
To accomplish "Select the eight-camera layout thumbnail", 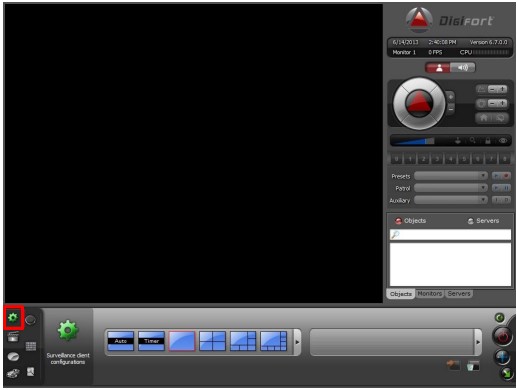I will pos(273,341).
